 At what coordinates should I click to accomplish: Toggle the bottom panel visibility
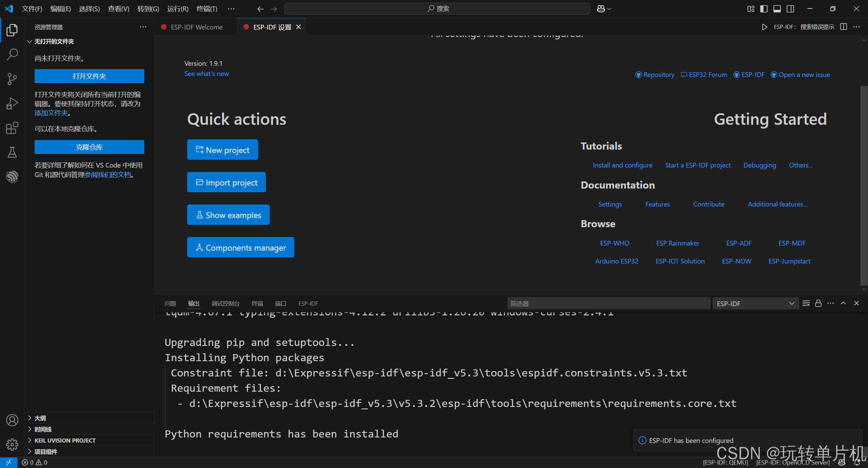[777, 8]
